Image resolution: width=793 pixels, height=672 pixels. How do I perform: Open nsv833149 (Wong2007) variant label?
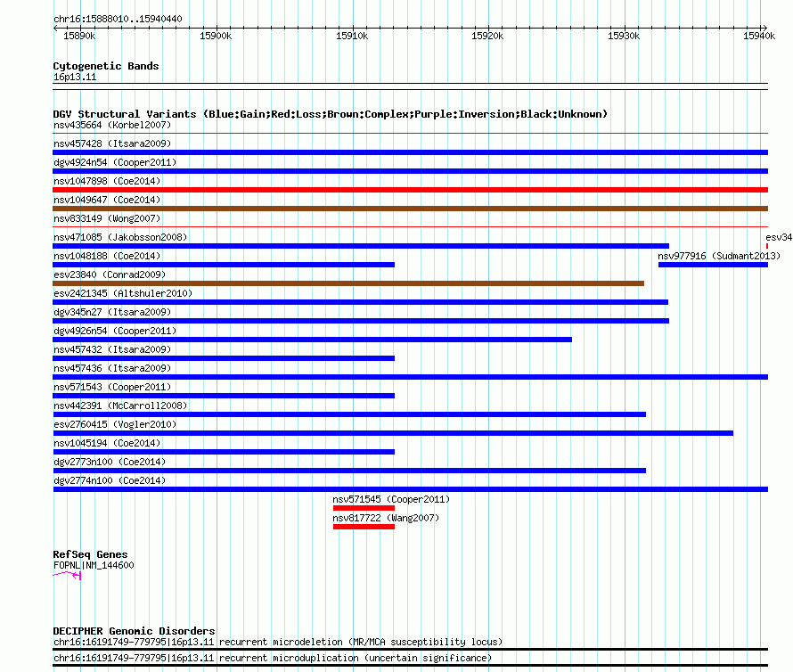tap(107, 218)
